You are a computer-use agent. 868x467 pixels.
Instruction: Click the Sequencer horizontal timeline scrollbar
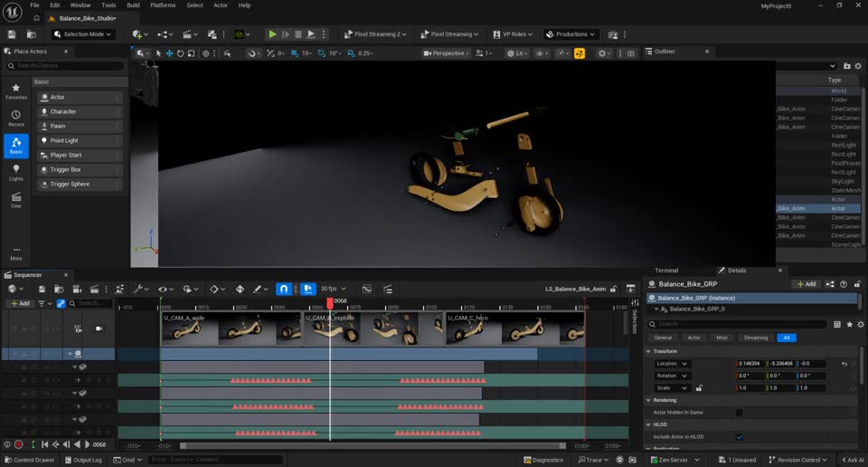[373, 445]
